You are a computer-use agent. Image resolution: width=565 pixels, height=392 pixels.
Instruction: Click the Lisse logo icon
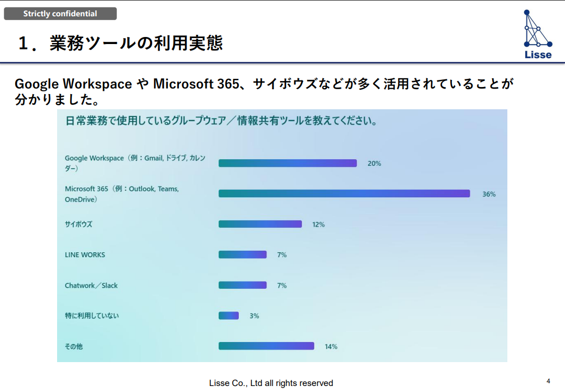[x=537, y=34]
